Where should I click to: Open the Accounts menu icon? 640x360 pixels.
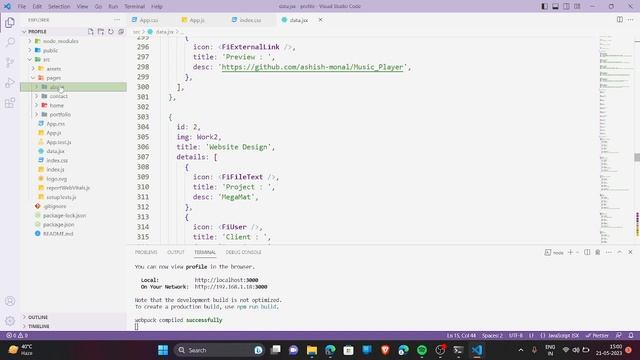pyautogui.click(x=10, y=301)
